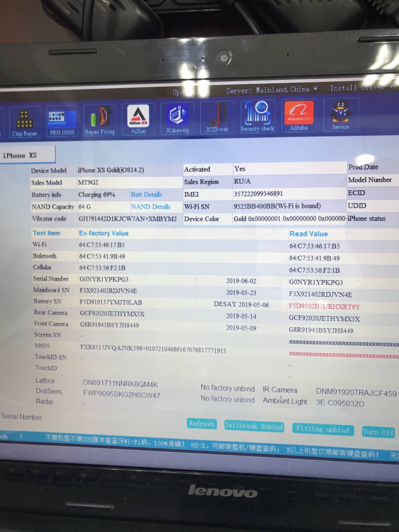Select the Device Color Gold value
Image resolution: width=399 pixels, height=532 pixels.
click(289, 218)
